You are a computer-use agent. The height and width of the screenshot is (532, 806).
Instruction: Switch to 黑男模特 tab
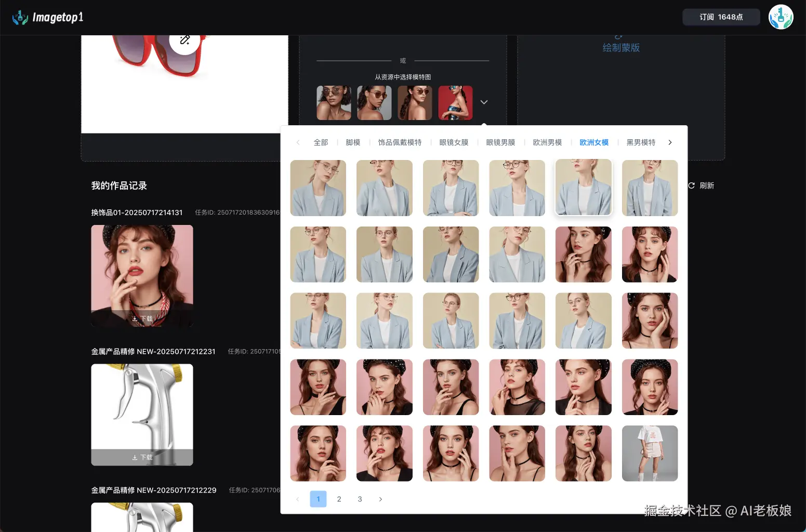coord(641,142)
